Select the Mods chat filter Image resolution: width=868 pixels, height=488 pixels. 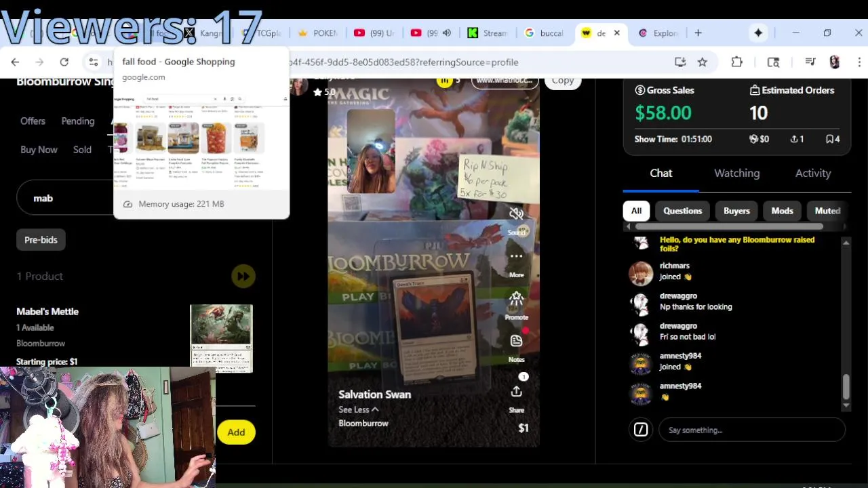pos(782,211)
